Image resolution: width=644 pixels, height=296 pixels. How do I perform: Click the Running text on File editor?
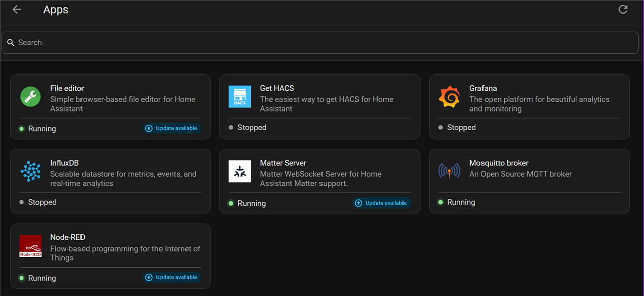[x=42, y=129]
